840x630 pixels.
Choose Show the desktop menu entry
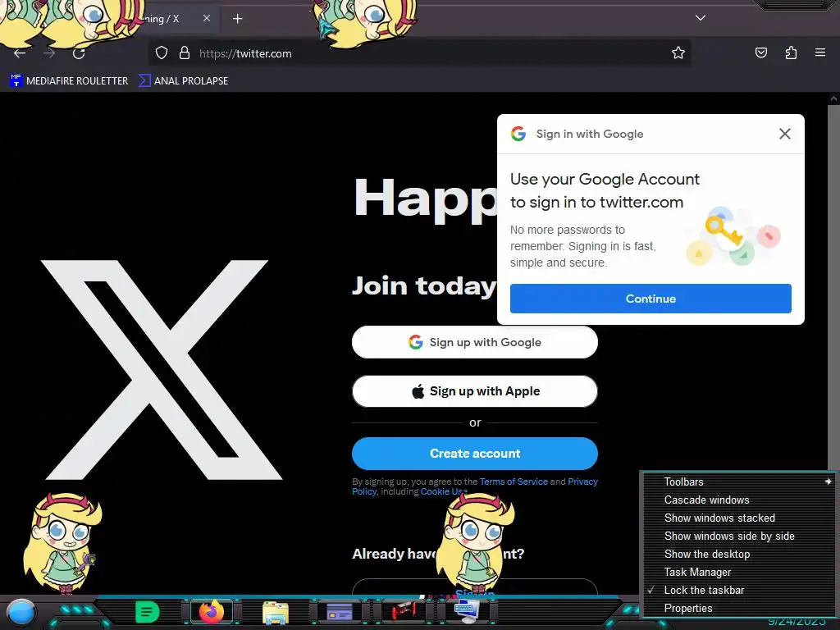pyautogui.click(x=739, y=555)
